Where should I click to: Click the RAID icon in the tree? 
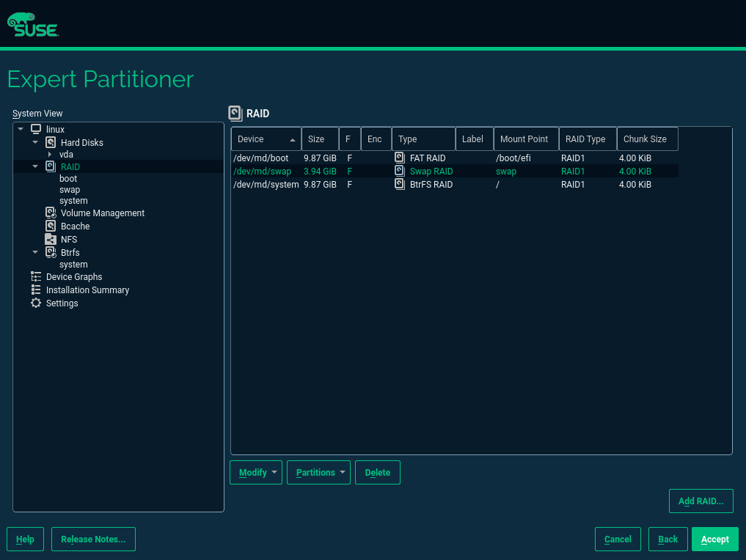[x=51, y=166]
